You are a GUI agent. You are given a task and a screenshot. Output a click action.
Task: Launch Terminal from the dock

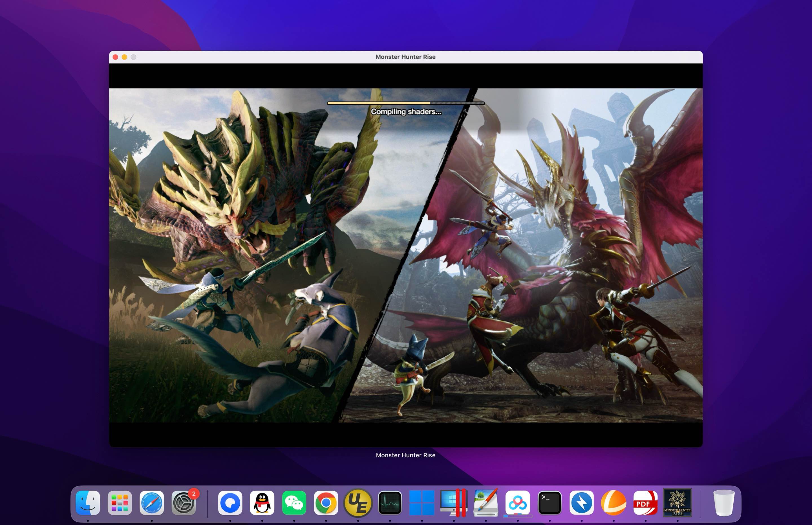coord(550,503)
